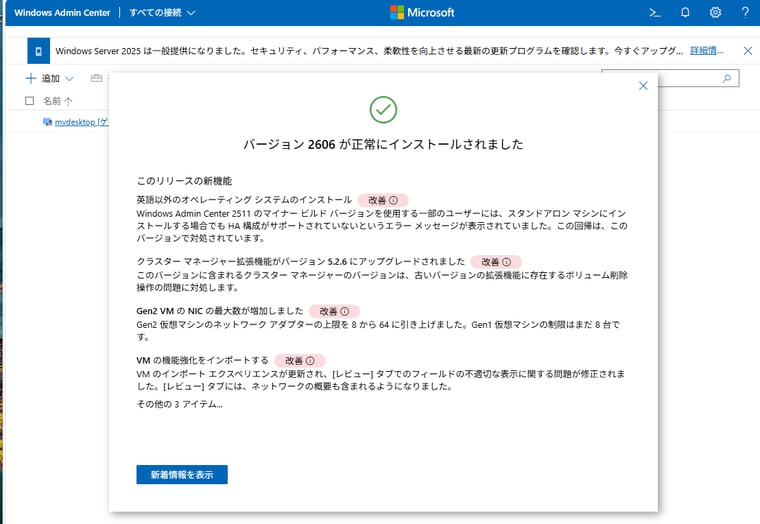The height and width of the screenshot is (524, 760).
Task: Open the settings gear
Action: [715, 13]
